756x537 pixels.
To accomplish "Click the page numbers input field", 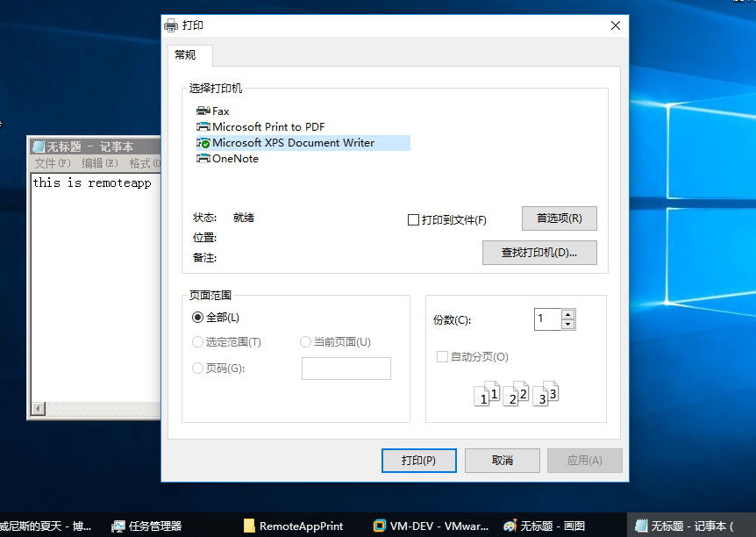I will point(346,369).
